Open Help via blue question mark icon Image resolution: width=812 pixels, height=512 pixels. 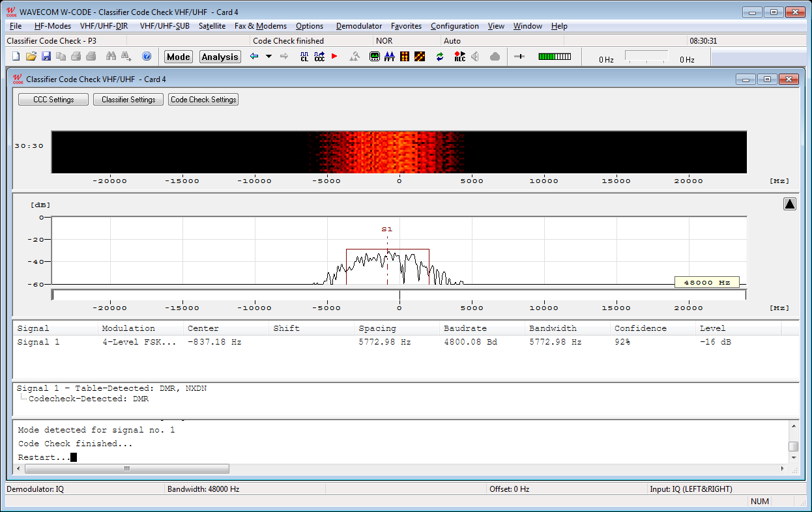[147, 57]
